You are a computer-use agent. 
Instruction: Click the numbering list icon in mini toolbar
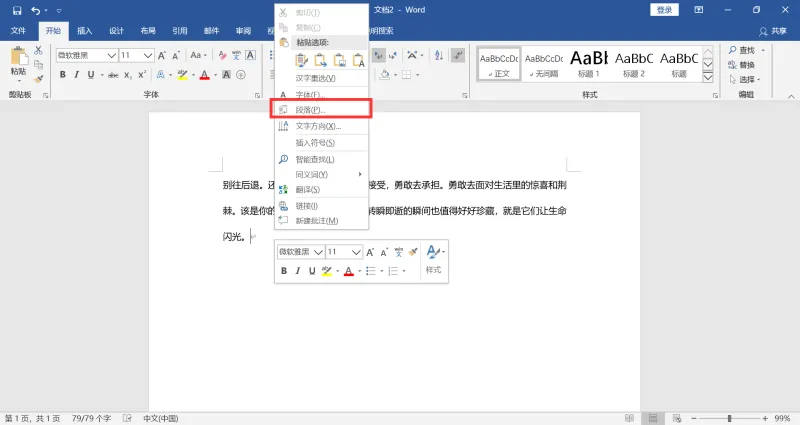pos(392,271)
